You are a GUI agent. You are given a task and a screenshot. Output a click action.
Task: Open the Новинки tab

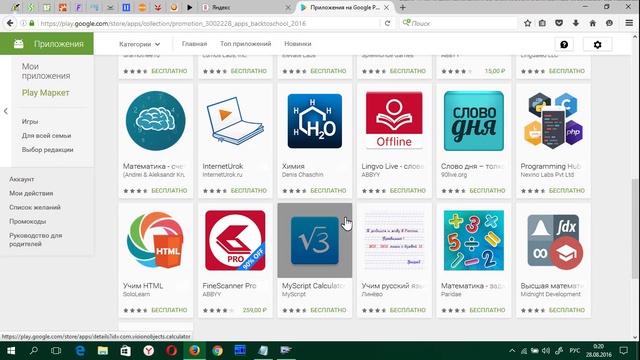coord(298,44)
